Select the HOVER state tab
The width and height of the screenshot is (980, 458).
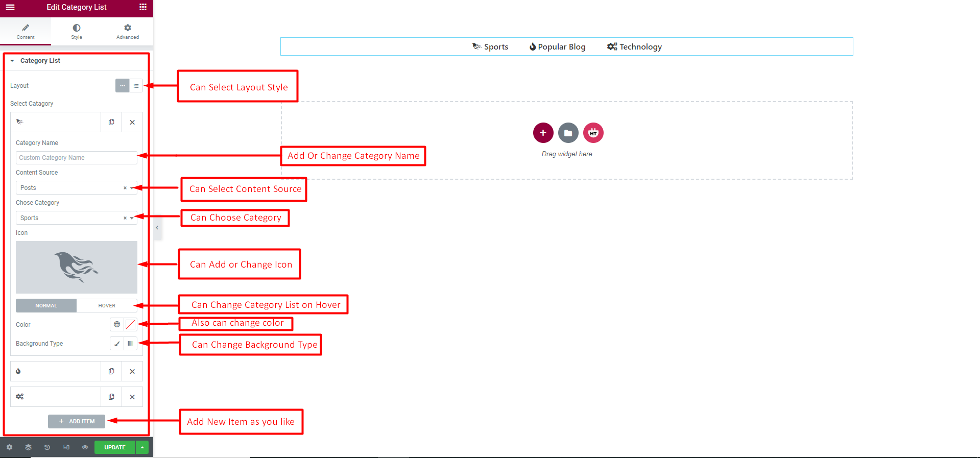[107, 305]
